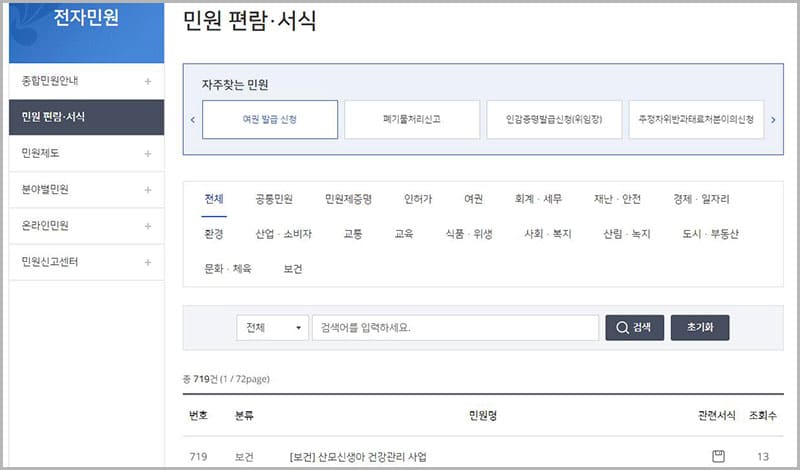
Task: Click the 초기화 reset button
Action: click(701, 328)
